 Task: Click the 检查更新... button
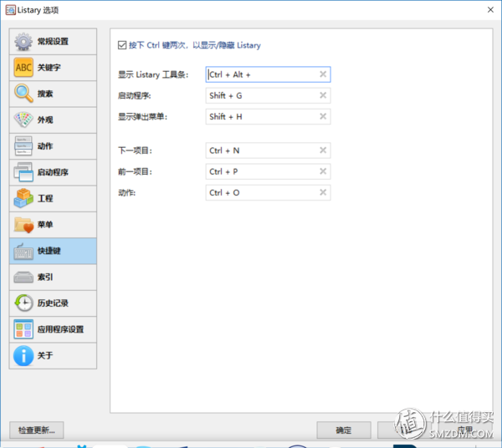37,430
